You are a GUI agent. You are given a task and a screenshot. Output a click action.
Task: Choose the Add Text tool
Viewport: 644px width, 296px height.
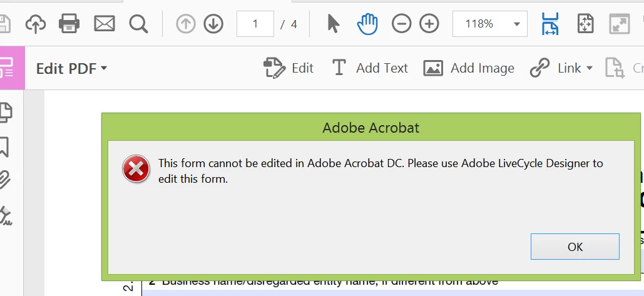tap(370, 68)
